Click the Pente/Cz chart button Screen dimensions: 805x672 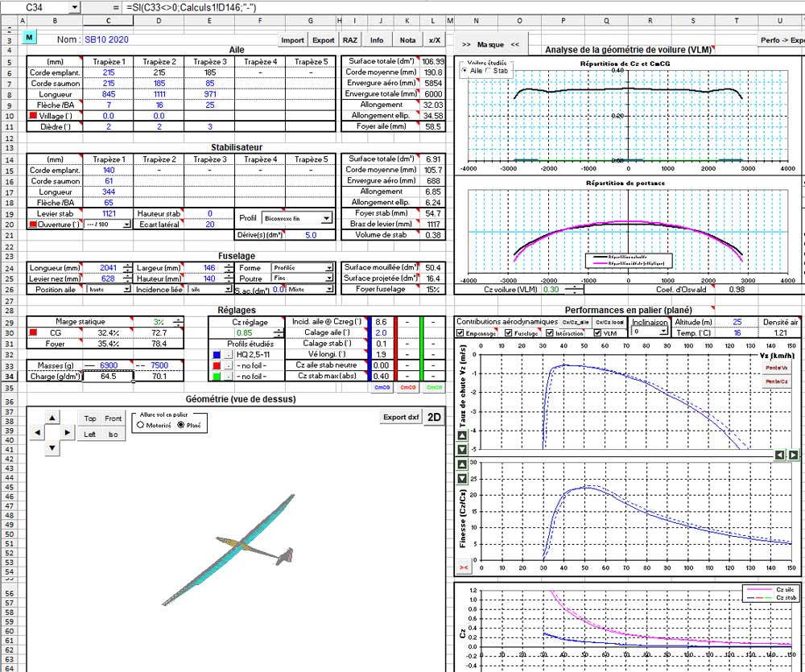[x=776, y=382]
